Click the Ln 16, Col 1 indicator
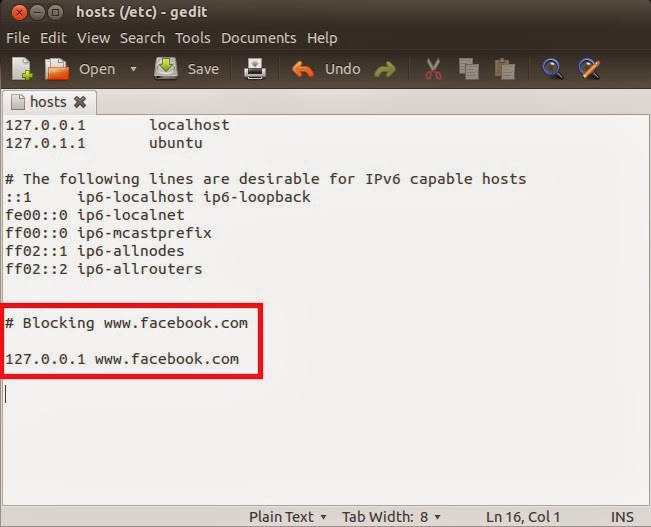 click(x=523, y=517)
